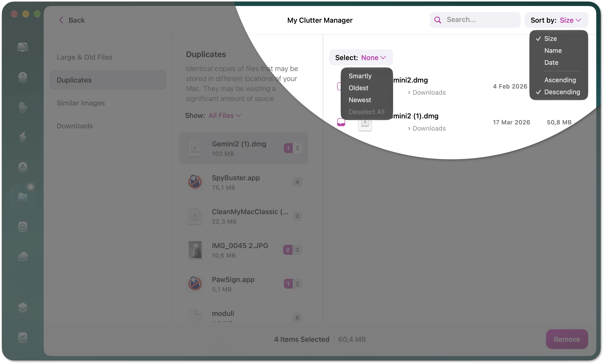This screenshot has width=604, height=364.
Task: Choose the checked Size sort option
Action: click(551, 39)
